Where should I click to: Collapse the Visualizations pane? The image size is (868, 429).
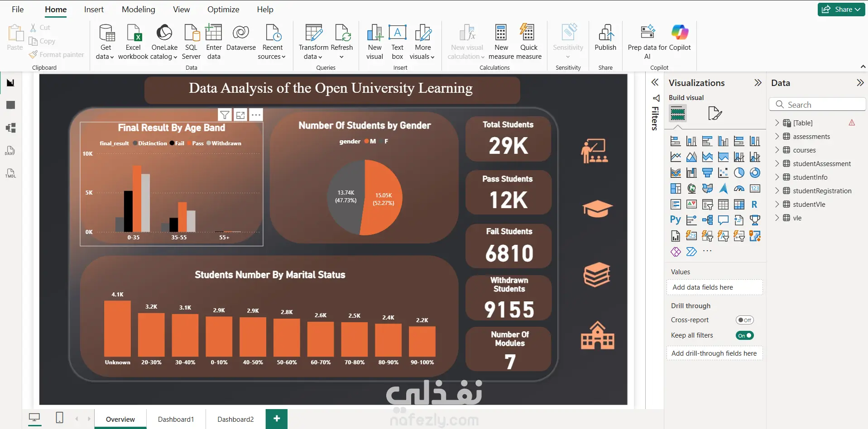click(x=758, y=83)
